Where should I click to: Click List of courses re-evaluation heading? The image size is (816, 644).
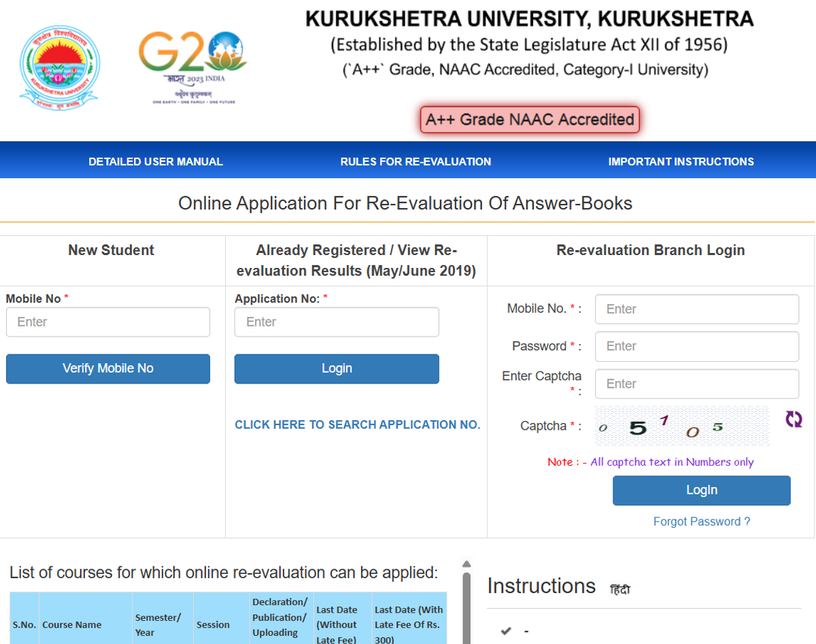(224, 573)
